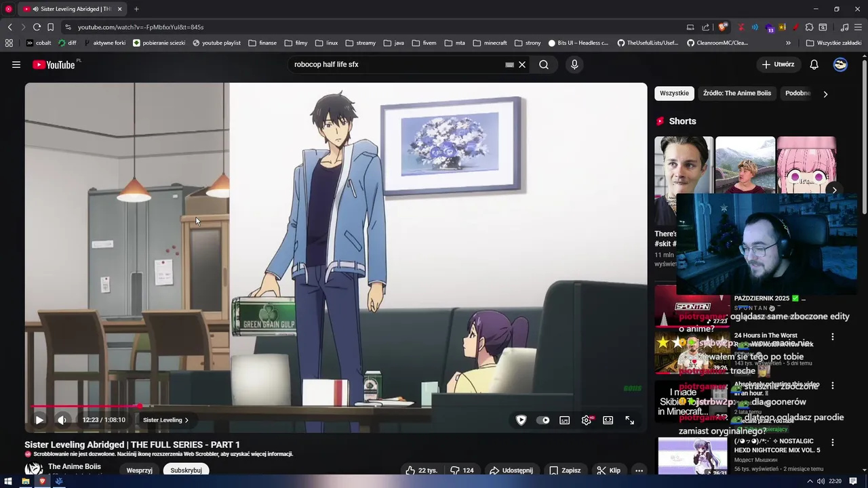Like the video with 22 tys.
The height and width of the screenshot is (488, 868).
tap(421, 470)
